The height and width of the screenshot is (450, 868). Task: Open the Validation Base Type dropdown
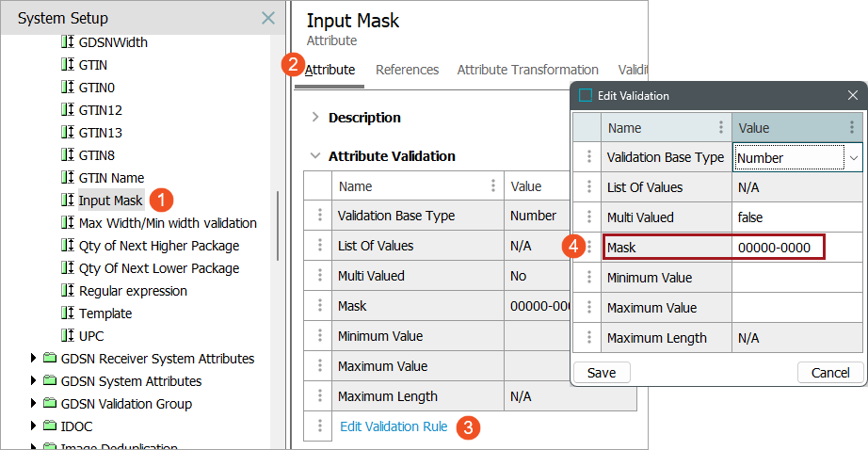pyautogui.click(x=853, y=158)
